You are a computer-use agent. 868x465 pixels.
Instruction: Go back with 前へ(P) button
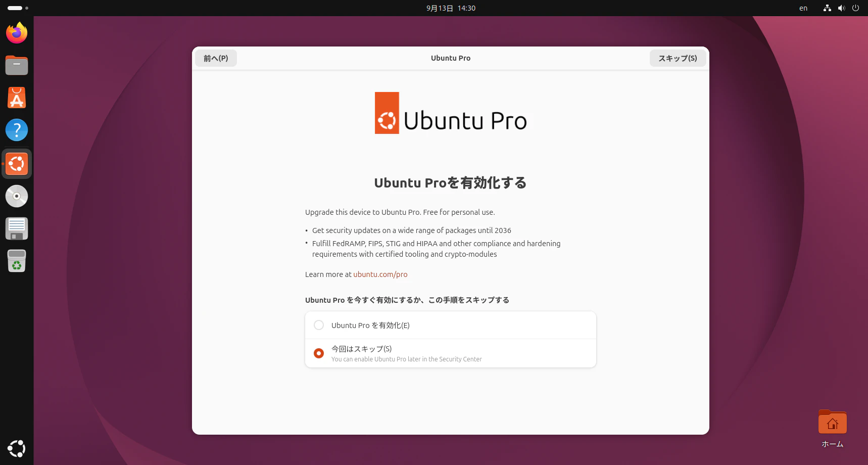216,58
